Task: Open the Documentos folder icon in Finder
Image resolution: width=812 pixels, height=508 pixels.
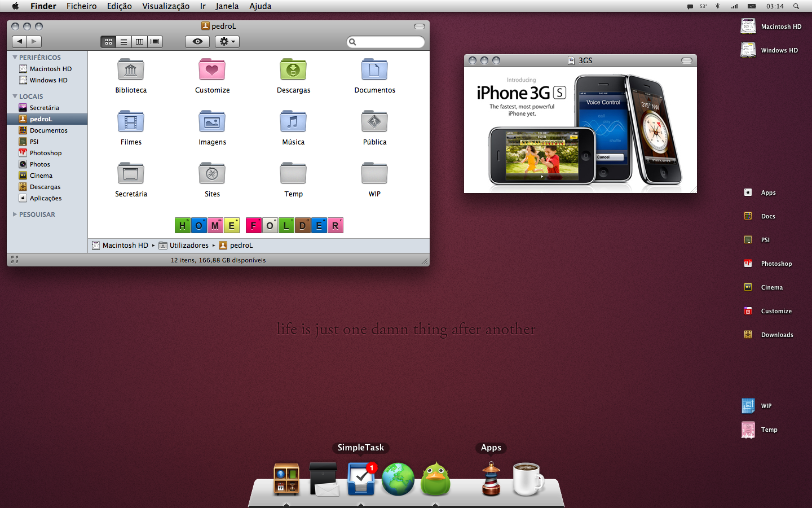Action: click(x=374, y=70)
